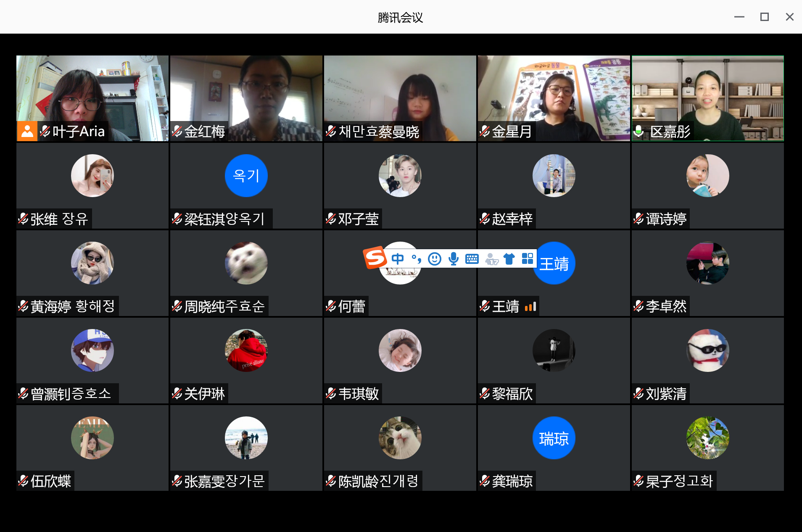Viewport: 802px width, 532px height.
Task: Select 채만효蔡曼晓's video tile
Action: [x=400, y=98]
